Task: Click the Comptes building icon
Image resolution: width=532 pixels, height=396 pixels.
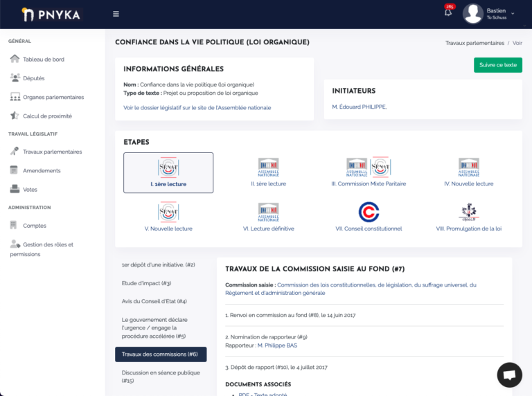Action: [x=13, y=225]
